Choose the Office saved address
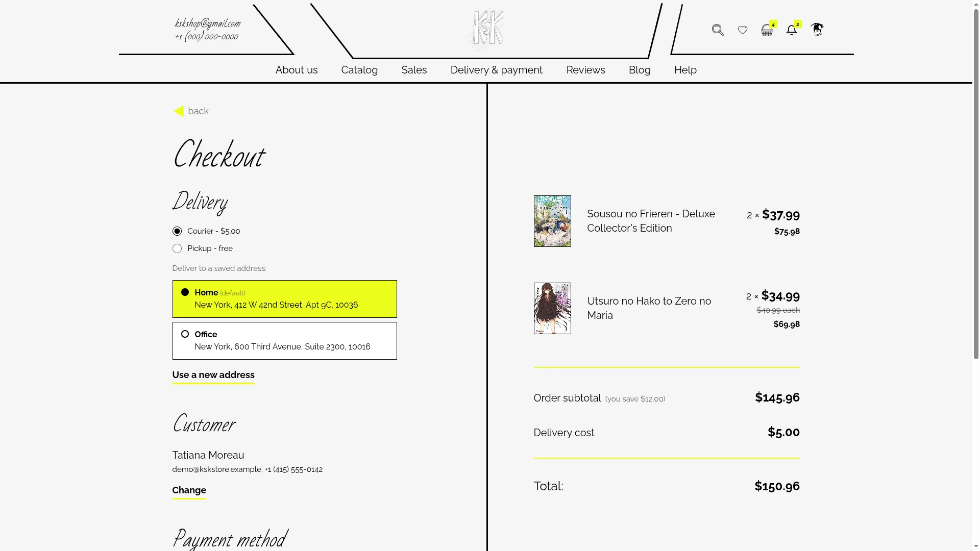 pos(284,341)
